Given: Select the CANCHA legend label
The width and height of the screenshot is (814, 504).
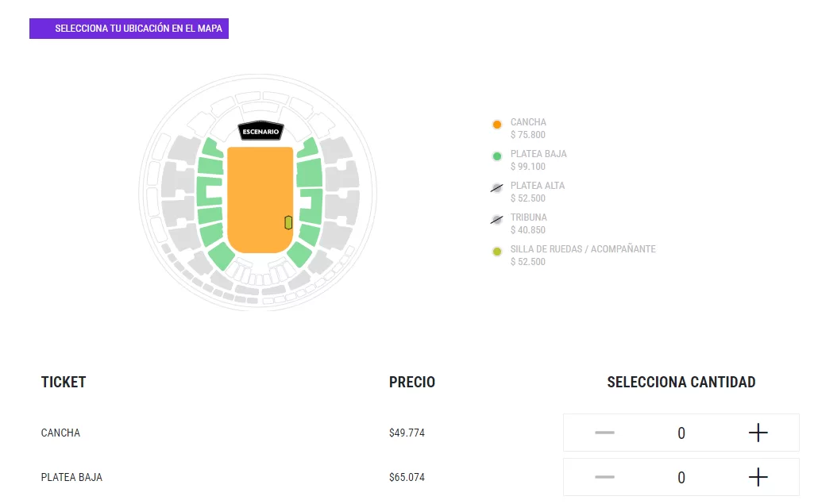Looking at the screenshot, I should (528, 122).
